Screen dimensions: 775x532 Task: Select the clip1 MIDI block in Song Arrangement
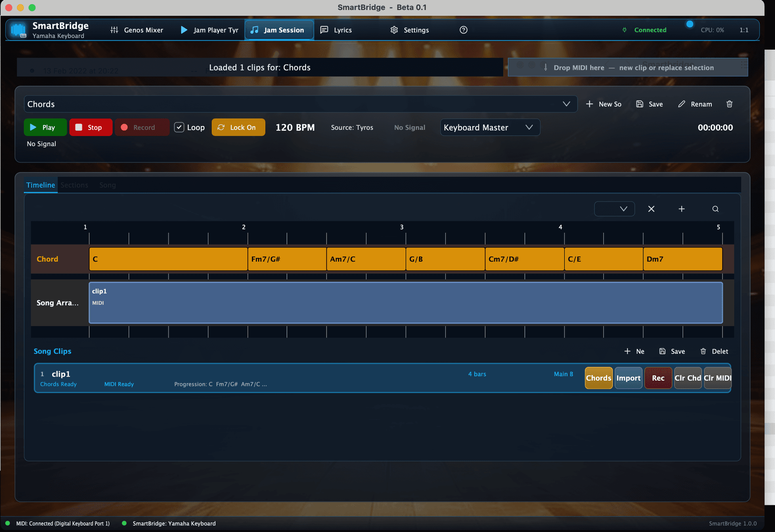click(x=406, y=303)
